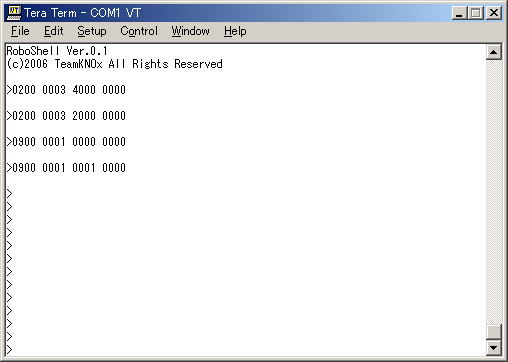The width and height of the screenshot is (508, 362).
Task: Click the empty scrollbar track area
Action: click(494, 192)
